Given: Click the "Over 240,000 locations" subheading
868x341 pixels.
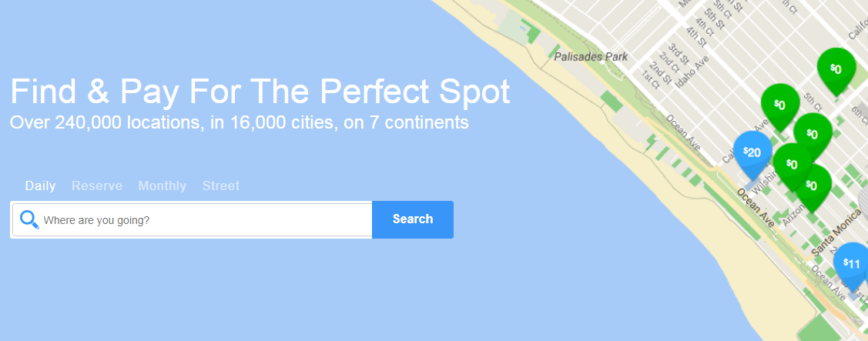Looking at the screenshot, I should (240, 122).
